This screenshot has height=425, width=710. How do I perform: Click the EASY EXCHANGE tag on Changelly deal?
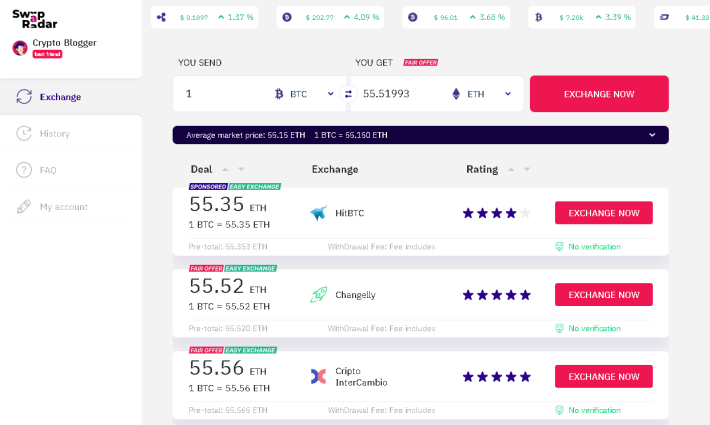[250, 268]
